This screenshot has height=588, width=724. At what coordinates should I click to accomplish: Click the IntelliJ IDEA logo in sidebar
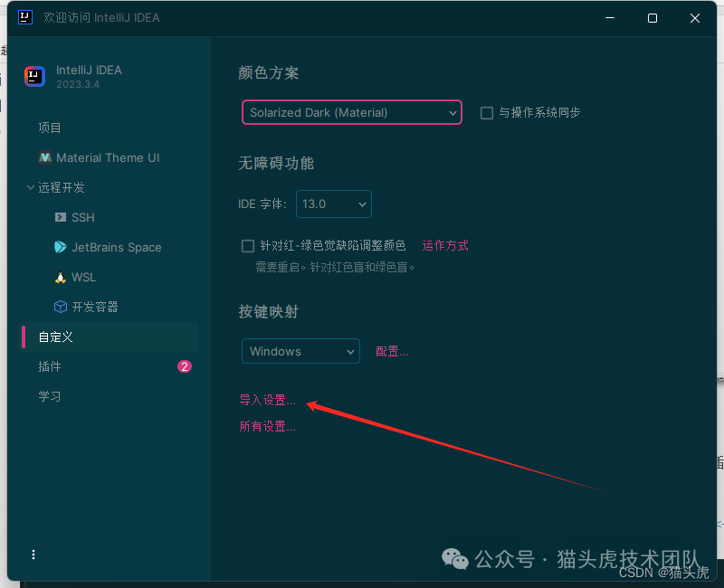[x=34, y=76]
